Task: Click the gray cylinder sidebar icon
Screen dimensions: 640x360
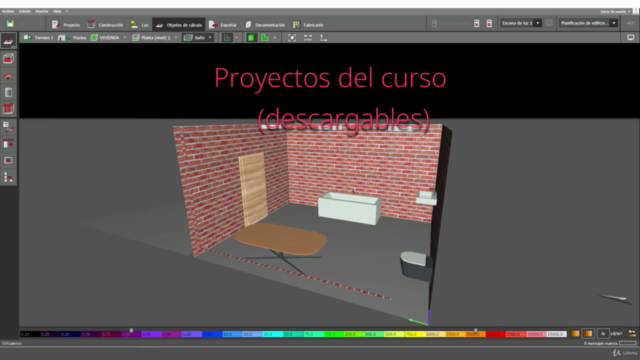Action: click(9, 92)
